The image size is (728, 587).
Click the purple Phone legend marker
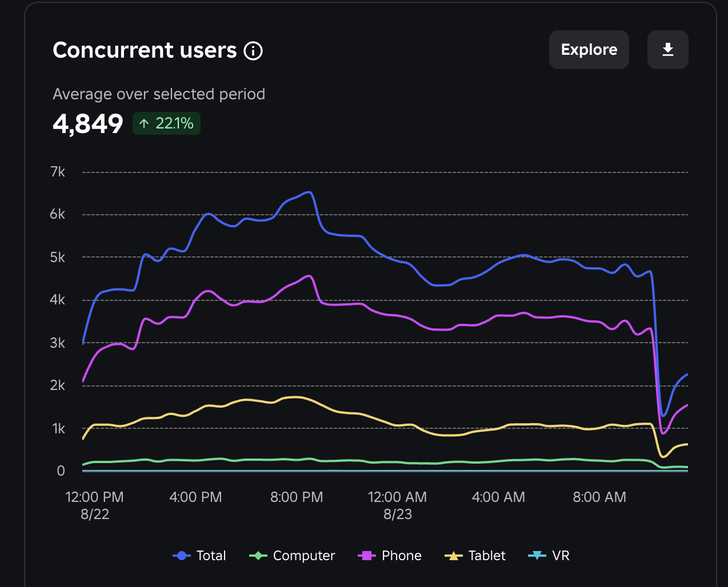tap(366, 556)
